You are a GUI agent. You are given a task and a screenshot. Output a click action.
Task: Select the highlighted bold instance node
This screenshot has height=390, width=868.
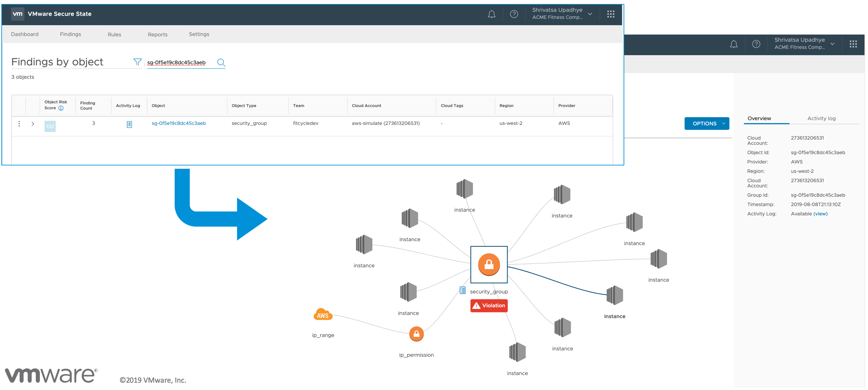pyautogui.click(x=615, y=295)
